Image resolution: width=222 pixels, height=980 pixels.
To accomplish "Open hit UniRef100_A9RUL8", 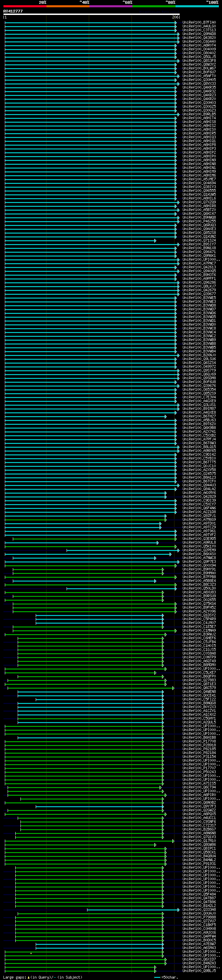I will click(199, 543).
